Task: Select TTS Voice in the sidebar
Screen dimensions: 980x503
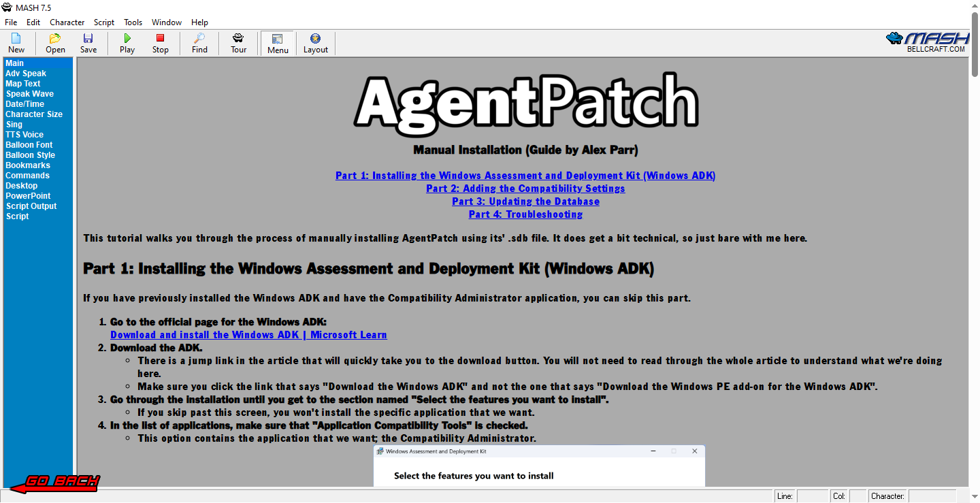Action: click(24, 135)
